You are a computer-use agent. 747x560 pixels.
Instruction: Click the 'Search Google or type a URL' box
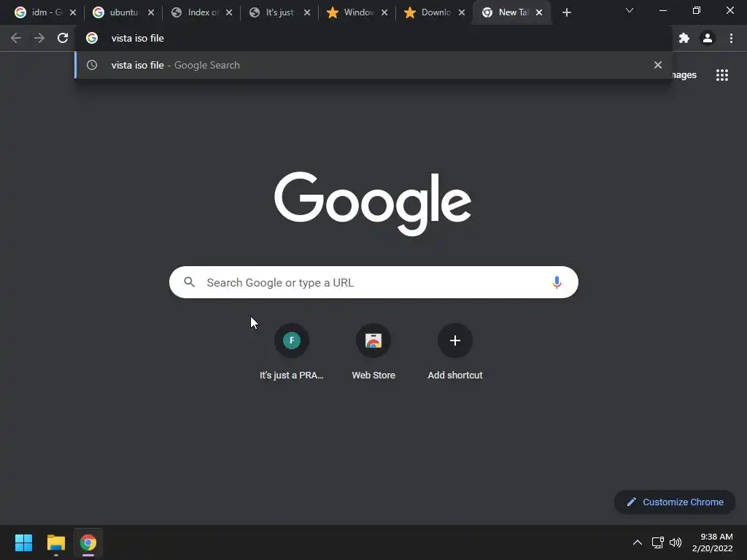pyautogui.click(x=373, y=282)
